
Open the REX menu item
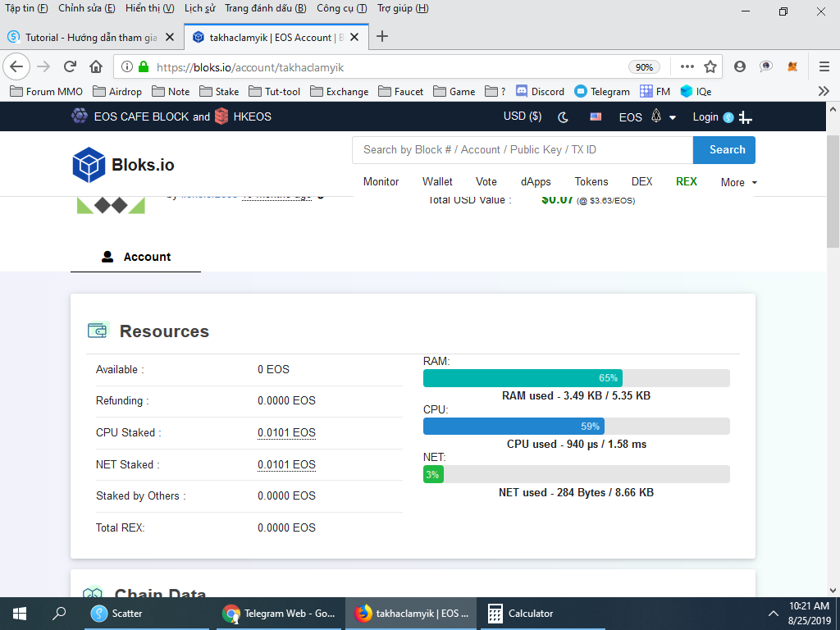pyautogui.click(x=686, y=181)
